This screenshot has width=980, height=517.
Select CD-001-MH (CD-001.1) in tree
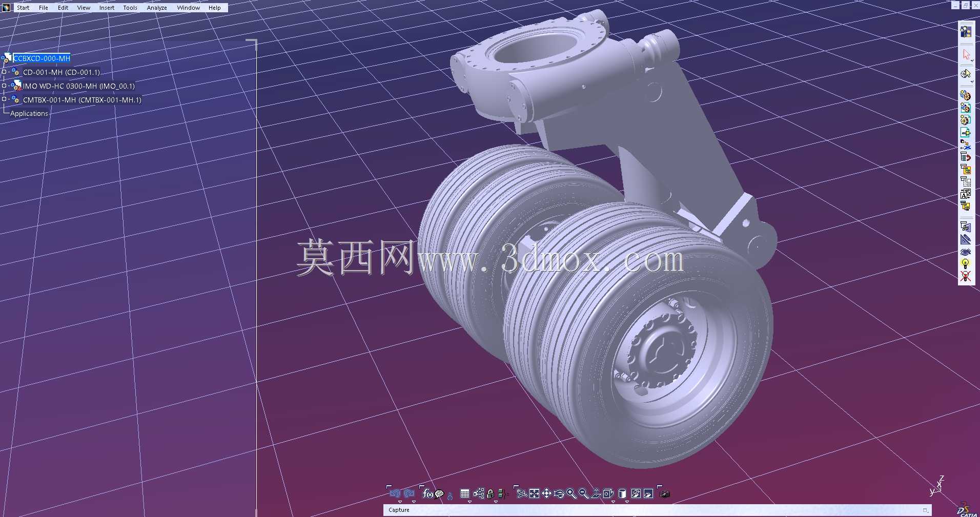[x=62, y=72]
